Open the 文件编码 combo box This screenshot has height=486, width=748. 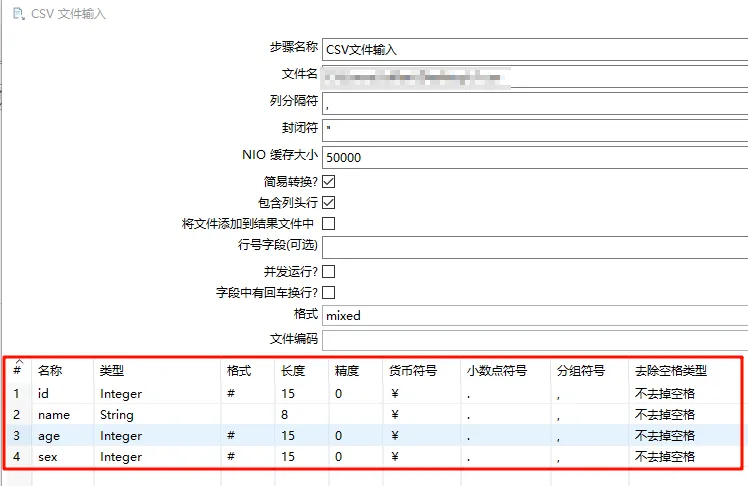(x=534, y=339)
